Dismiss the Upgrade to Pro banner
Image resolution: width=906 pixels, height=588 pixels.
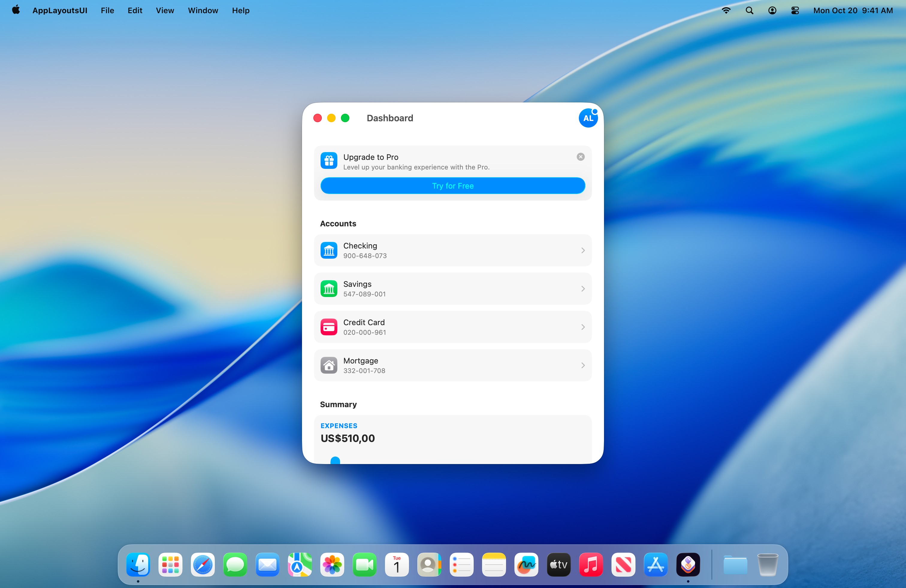(580, 157)
